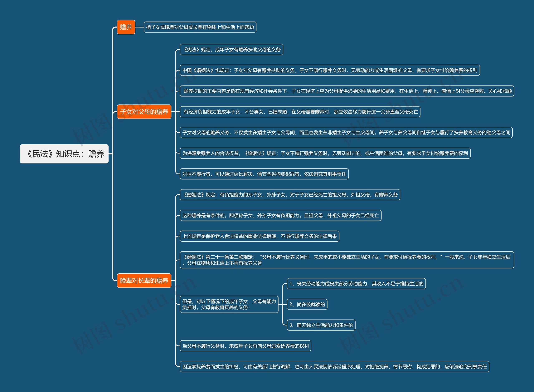Click the 3、确无独立生活能力和条件的 sub-node
Screen dimensions: 534x392
321,325
